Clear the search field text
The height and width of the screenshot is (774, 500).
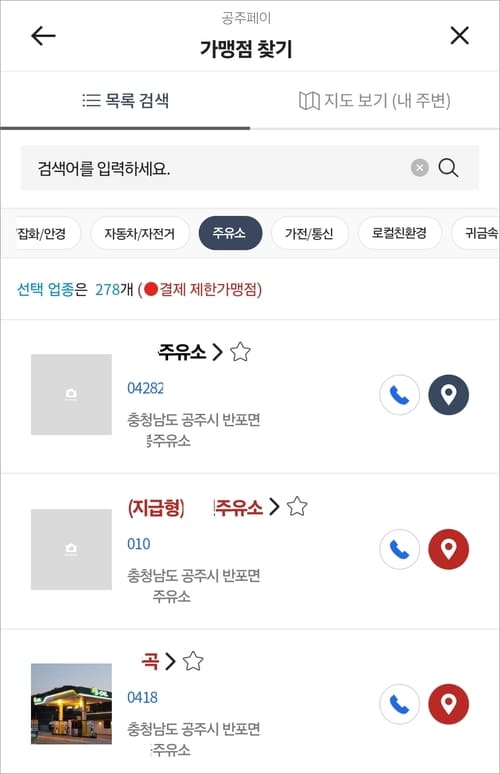point(420,168)
